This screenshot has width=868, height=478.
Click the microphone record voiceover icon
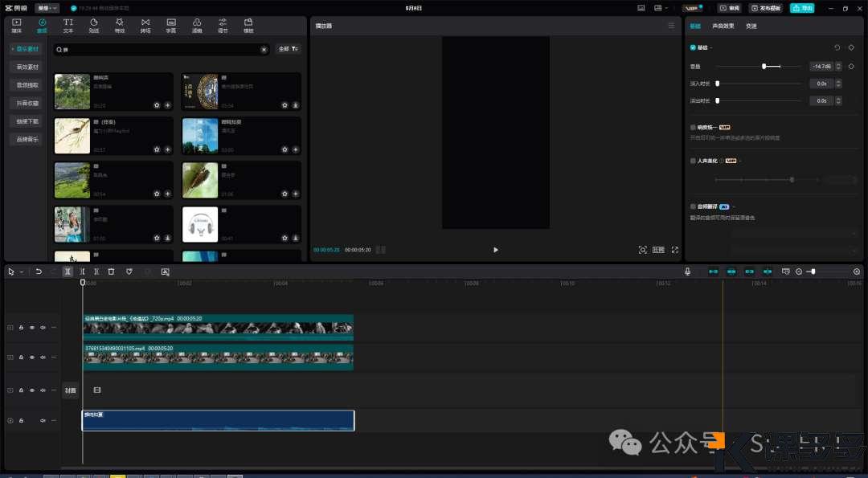tap(687, 272)
